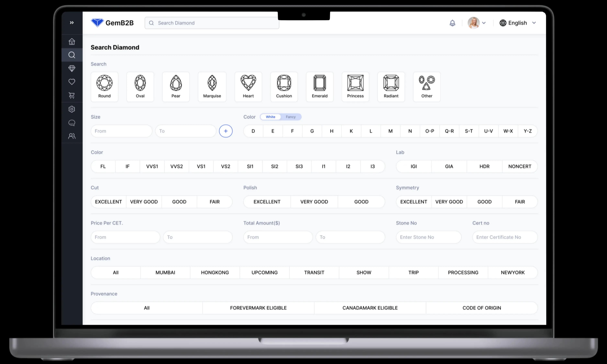Image resolution: width=607 pixels, height=364 pixels.
Task: Toggle to Fancy color mode
Action: tap(291, 117)
